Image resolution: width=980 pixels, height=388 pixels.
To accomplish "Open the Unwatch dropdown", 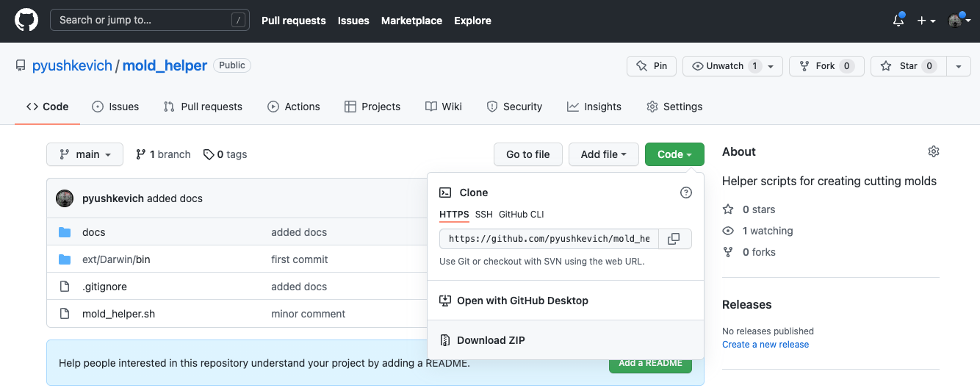I will 732,65.
